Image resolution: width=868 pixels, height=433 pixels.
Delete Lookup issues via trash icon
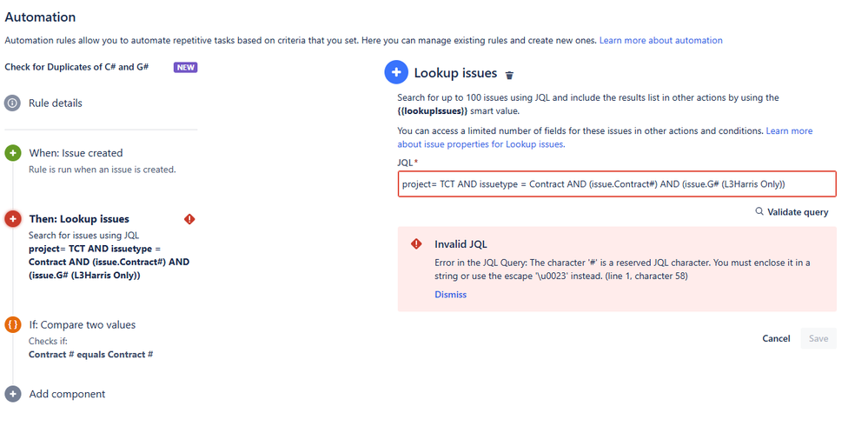click(x=510, y=75)
